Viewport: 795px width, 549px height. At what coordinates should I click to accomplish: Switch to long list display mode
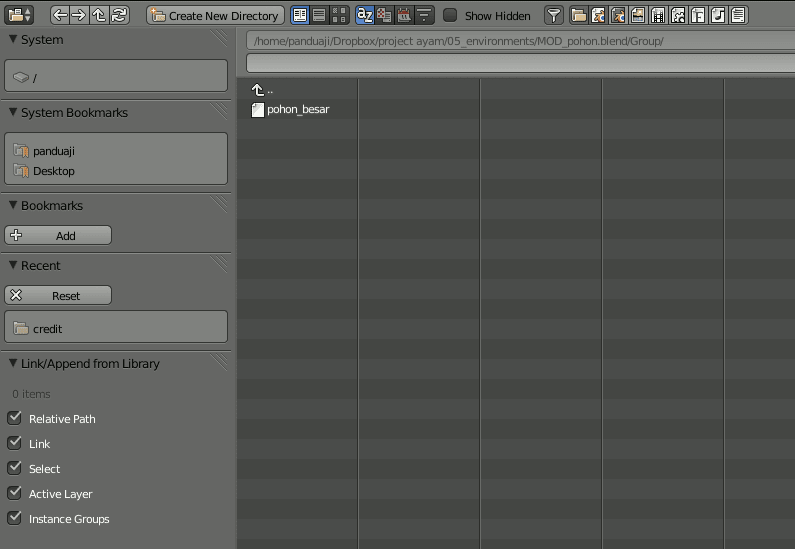click(x=319, y=15)
